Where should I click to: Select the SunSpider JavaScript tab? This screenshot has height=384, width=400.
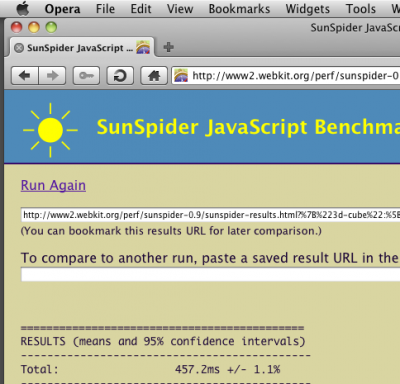[x=82, y=48]
